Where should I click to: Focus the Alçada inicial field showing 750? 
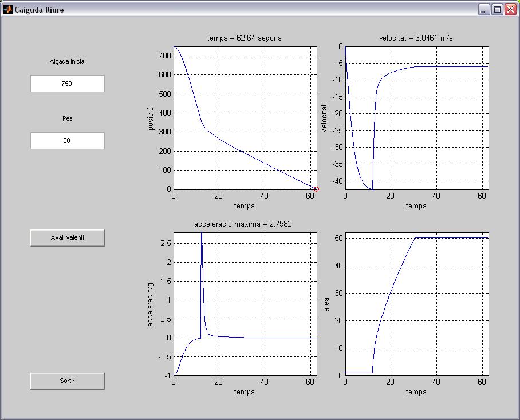[68, 84]
